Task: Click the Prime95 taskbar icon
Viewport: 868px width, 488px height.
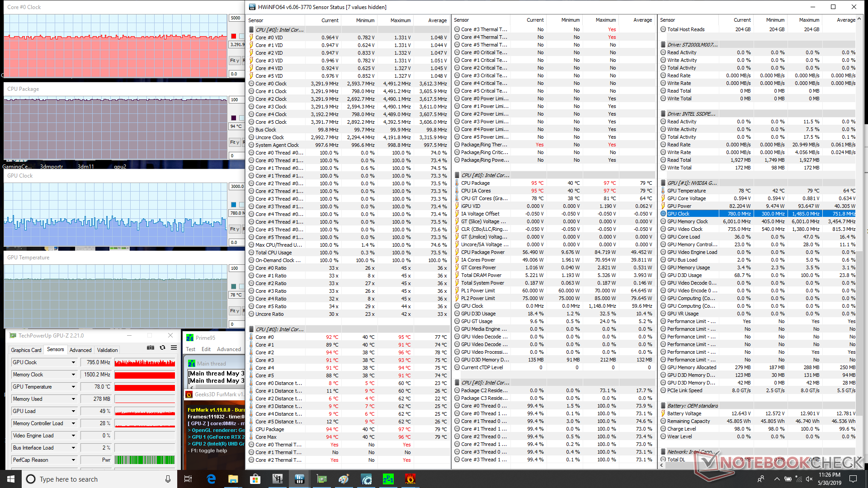Action: click(388, 479)
